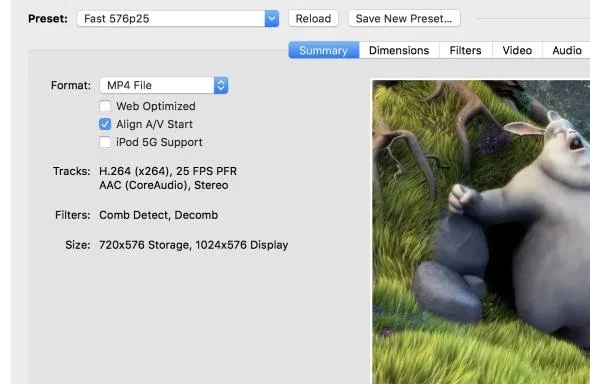
Task: Enable iPod 5G Support checkbox
Action: (x=105, y=142)
